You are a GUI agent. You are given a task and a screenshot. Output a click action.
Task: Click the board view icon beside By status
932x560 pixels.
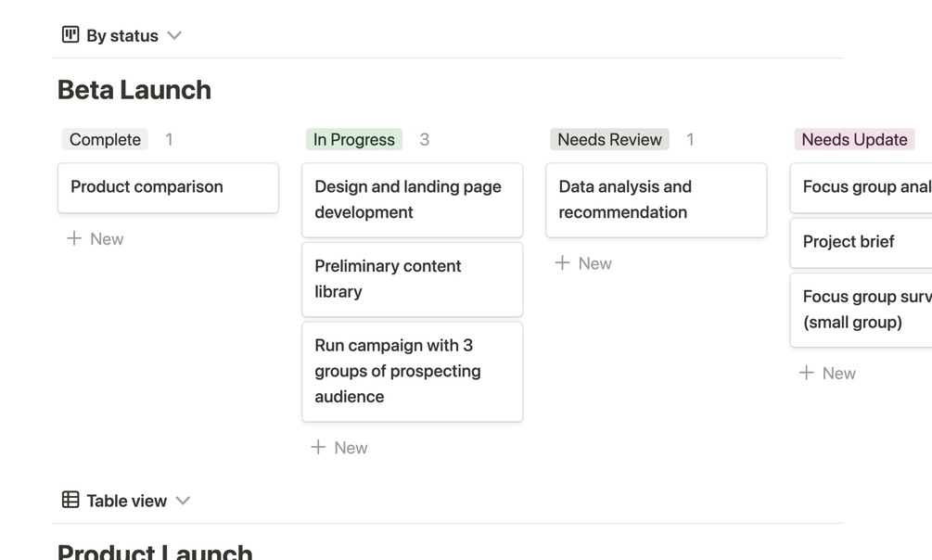coord(70,35)
